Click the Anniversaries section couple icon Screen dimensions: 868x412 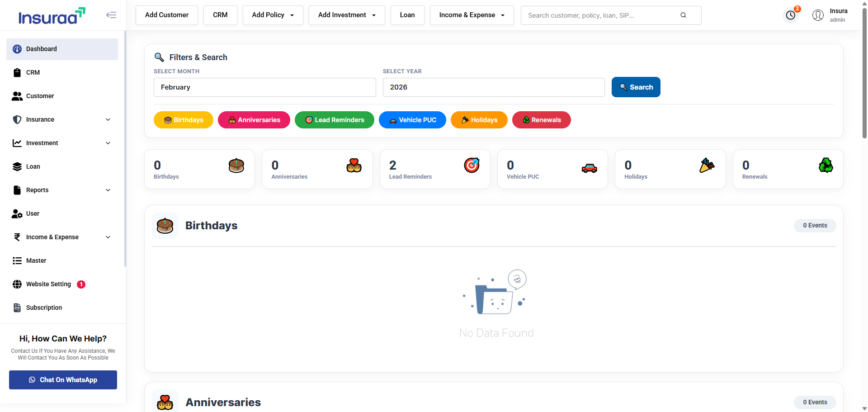tap(165, 402)
